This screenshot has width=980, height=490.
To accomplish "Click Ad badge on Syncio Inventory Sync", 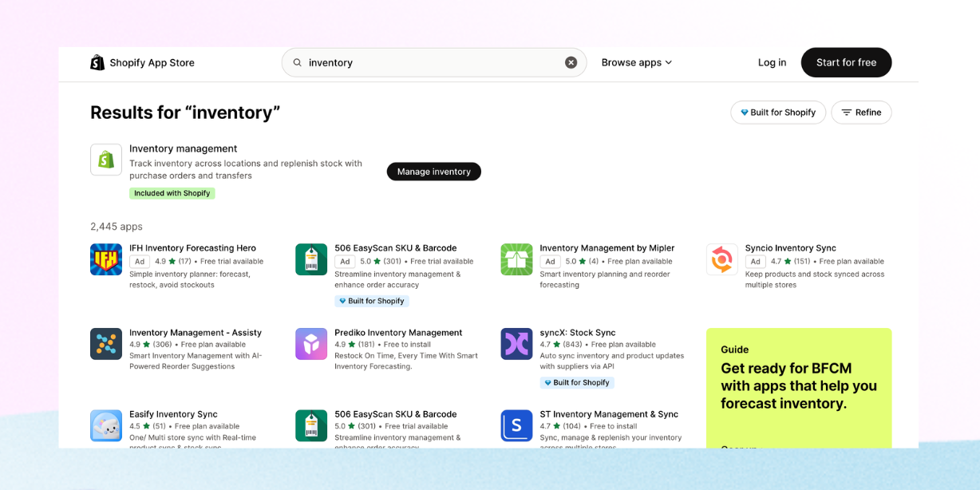I will [x=756, y=262].
